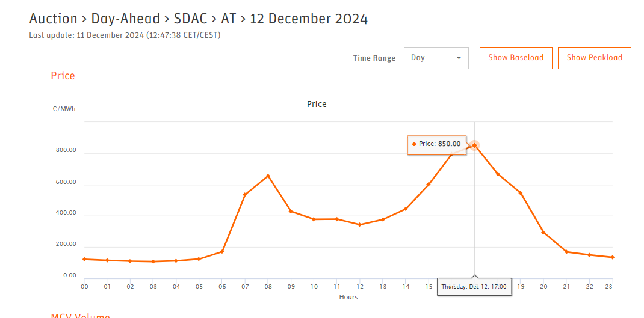Click the dropdown arrow beside Day

pos(459,58)
